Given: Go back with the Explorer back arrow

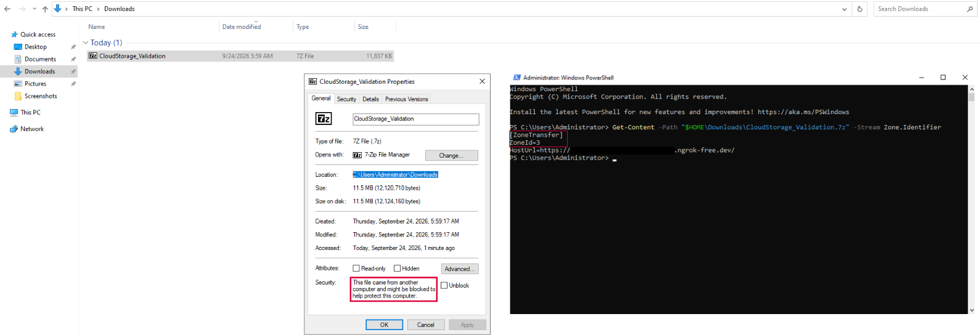Looking at the screenshot, I should tap(7, 9).
